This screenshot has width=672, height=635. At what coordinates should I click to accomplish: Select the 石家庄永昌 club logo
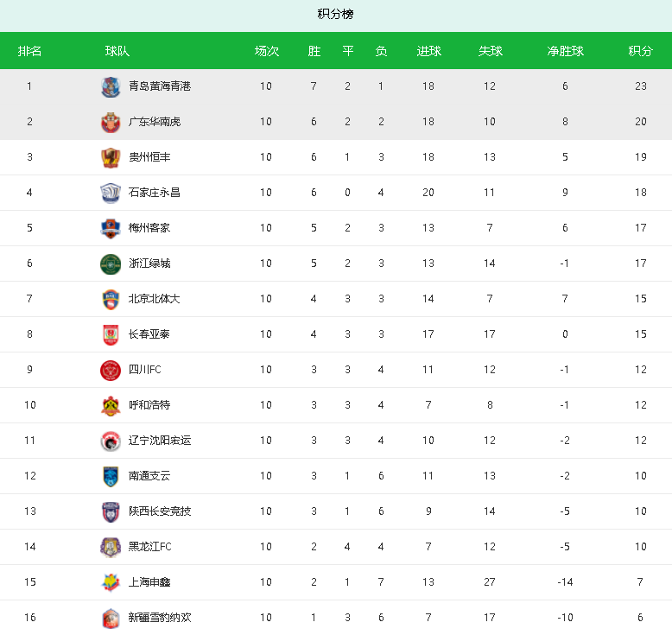[x=111, y=194]
